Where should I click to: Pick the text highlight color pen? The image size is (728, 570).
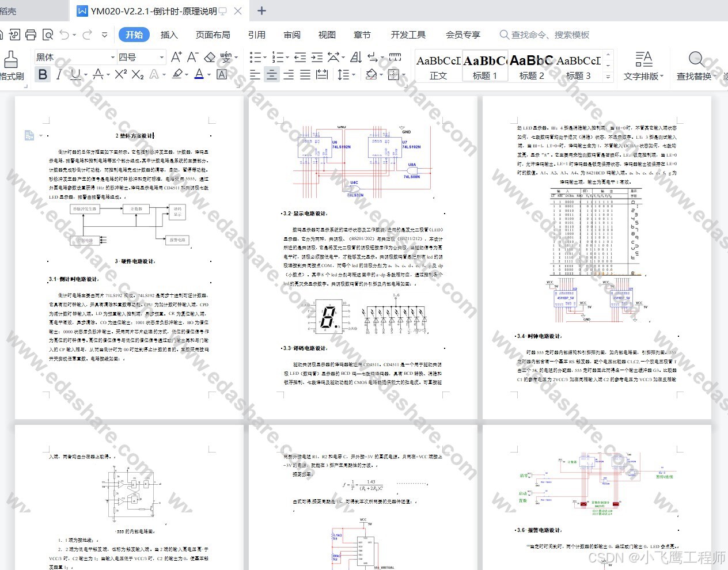pyautogui.click(x=177, y=74)
